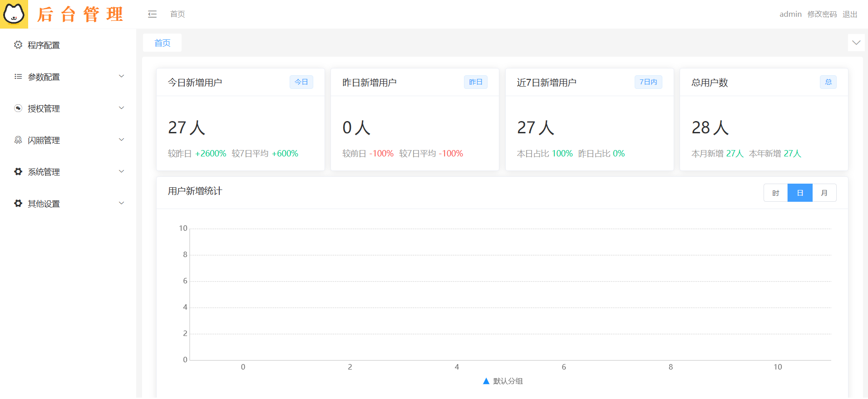Viewport: 868px width, 399px height.
Task: Click the 系统管理 gear icon
Action: (x=18, y=172)
